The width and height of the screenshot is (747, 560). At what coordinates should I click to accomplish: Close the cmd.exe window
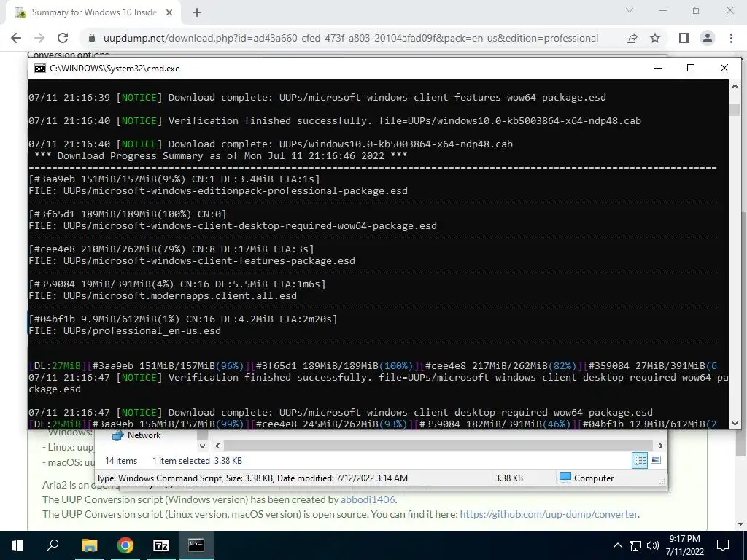click(724, 68)
